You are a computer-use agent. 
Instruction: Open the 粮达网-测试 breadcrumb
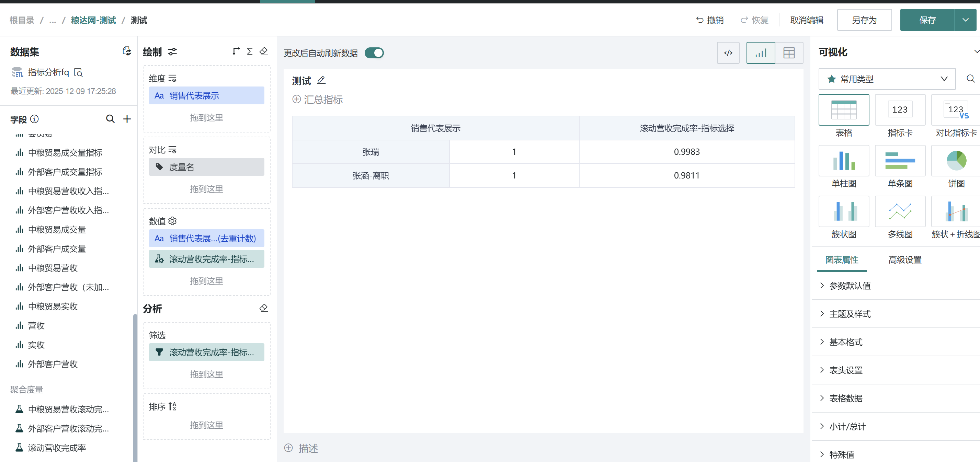point(93,20)
